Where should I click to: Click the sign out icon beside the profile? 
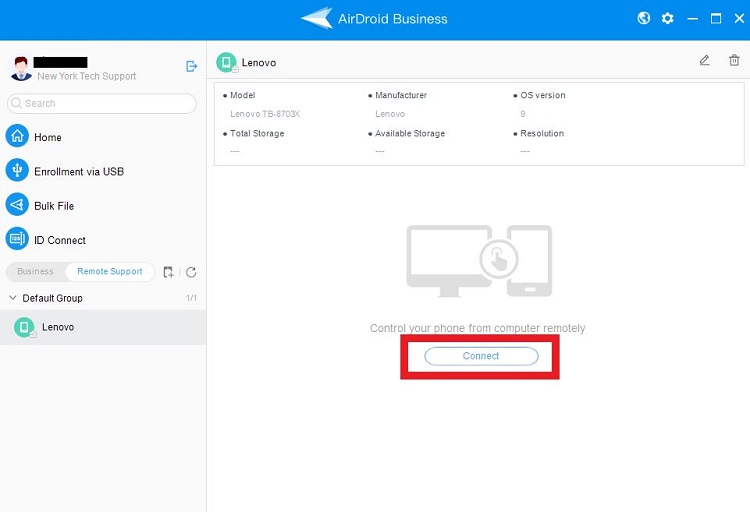coord(192,66)
